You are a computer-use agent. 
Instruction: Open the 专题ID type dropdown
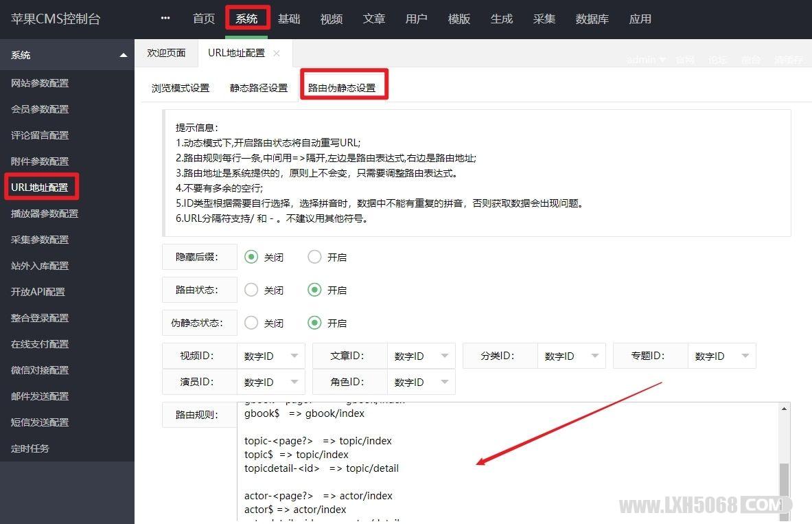721,356
